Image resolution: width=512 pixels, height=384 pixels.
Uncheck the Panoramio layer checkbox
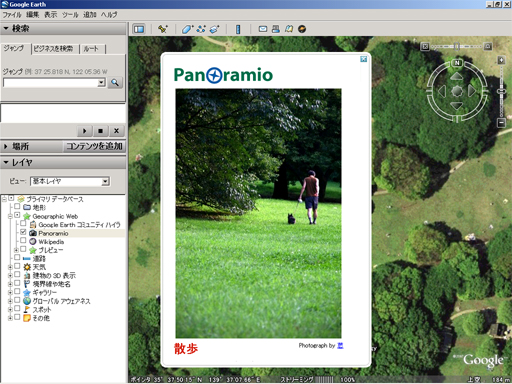(x=23, y=232)
